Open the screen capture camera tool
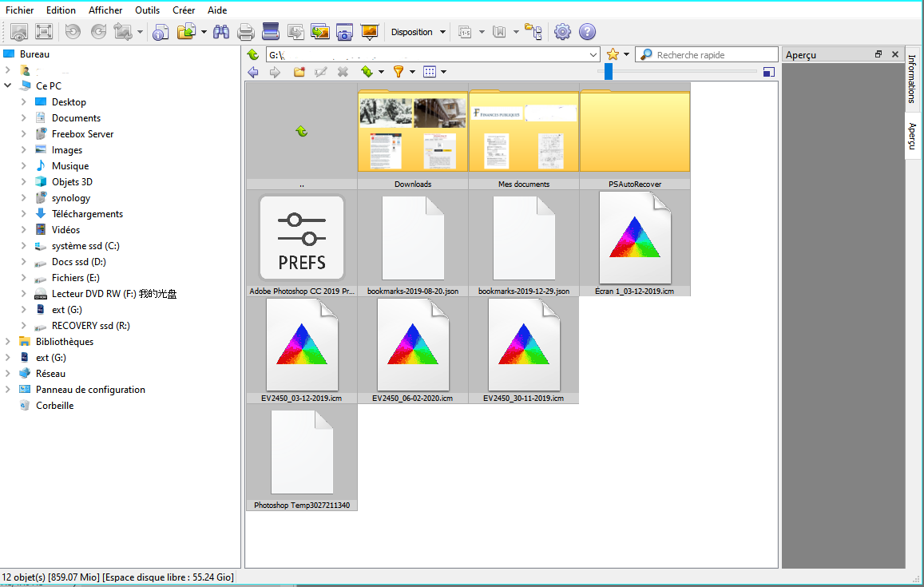This screenshot has height=587, width=924. click(344, 32)
